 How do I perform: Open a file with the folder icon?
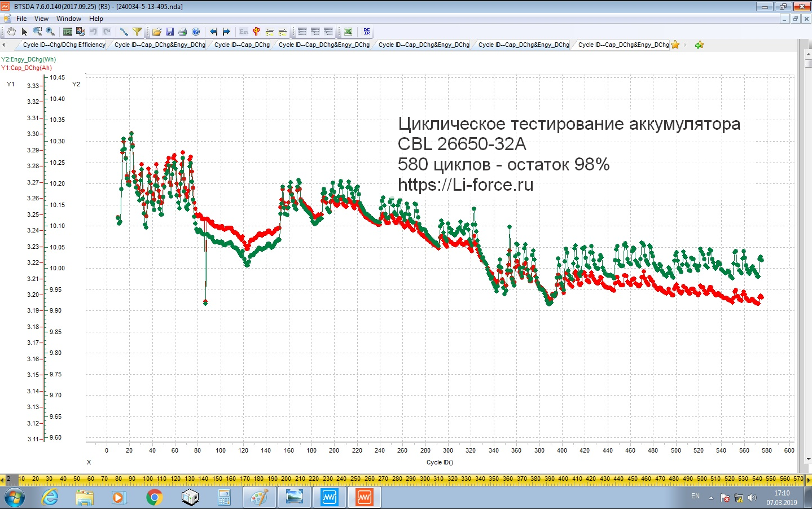[x=157, y=32]
